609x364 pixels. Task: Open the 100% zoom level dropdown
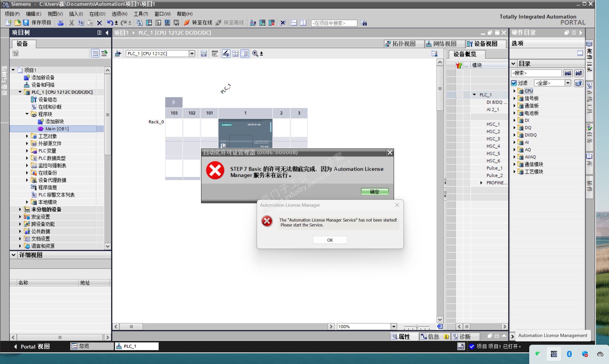(x=394, y=326)
